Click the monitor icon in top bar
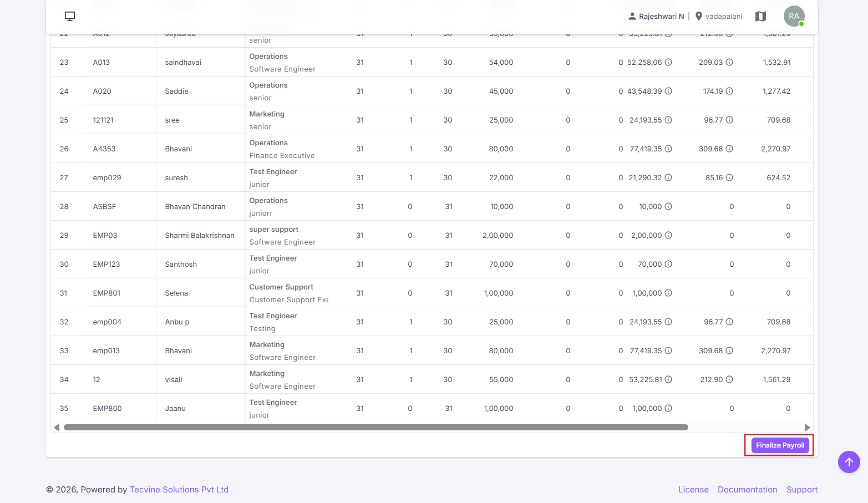The height and width of the screenshot is (503, 868). pos(70,16)
